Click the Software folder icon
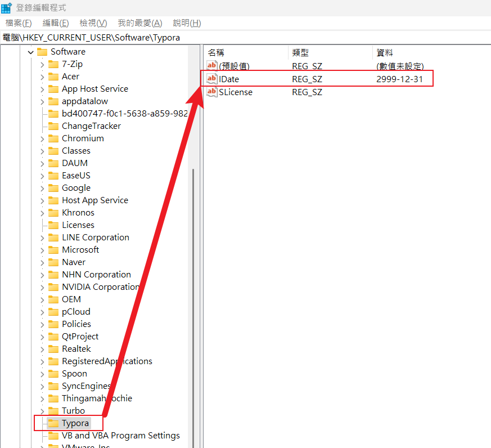 (42, 52)
